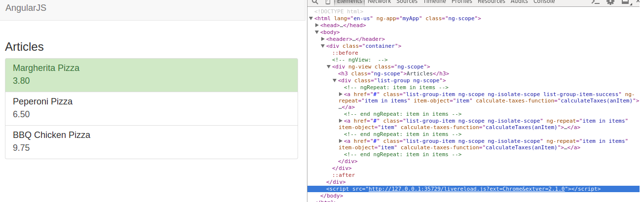Image resolution: width=644 pixels, height=202 pixels.
Task: Open DevTools settings gear
Action: tap(610, 2)
